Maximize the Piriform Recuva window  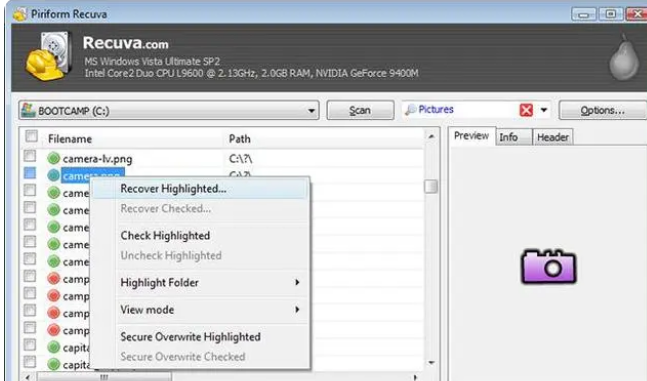point(610,14)
